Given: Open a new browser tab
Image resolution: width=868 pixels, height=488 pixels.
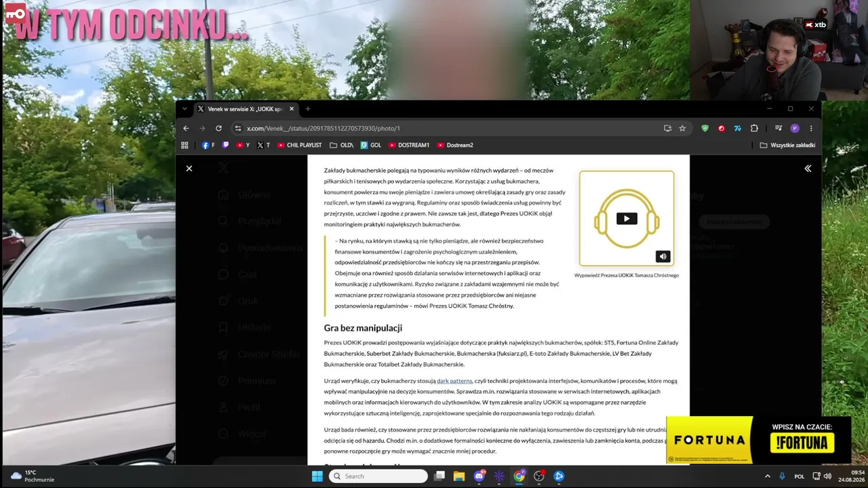Looking at the screenshot, I should (x=308, y=108).
